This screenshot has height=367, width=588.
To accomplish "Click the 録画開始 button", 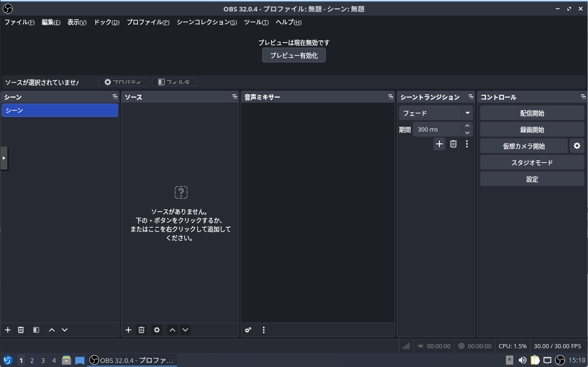I will (x=532, y=130).
